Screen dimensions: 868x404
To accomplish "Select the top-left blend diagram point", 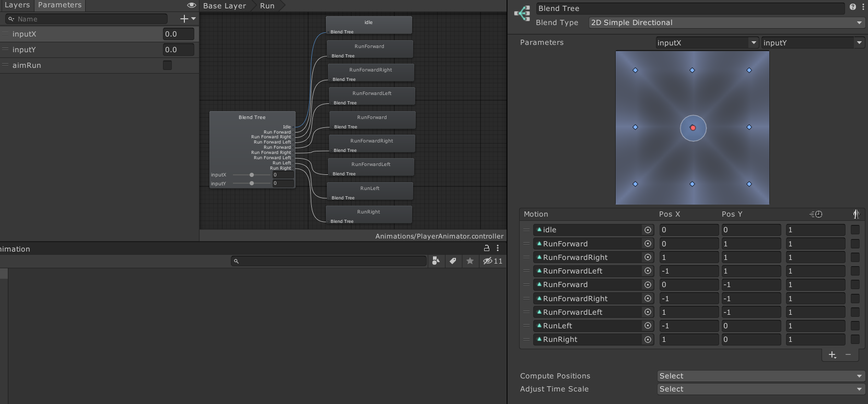I will pyautogui.click(x=636, y=70).
